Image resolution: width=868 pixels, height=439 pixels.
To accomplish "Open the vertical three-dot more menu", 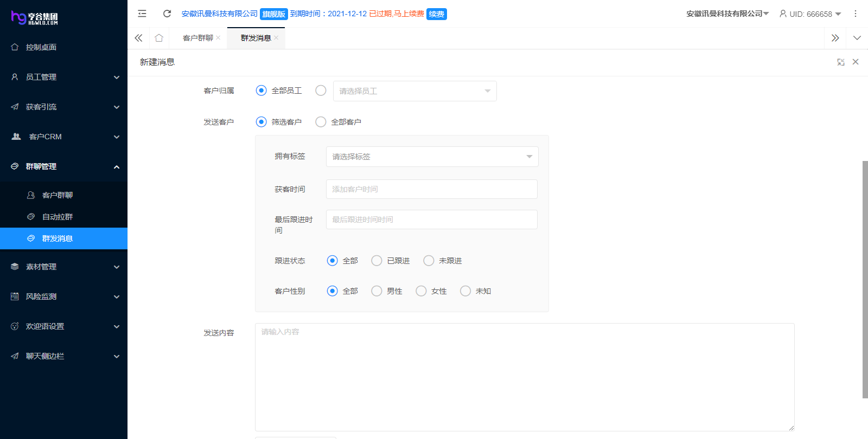I will 856,14.
